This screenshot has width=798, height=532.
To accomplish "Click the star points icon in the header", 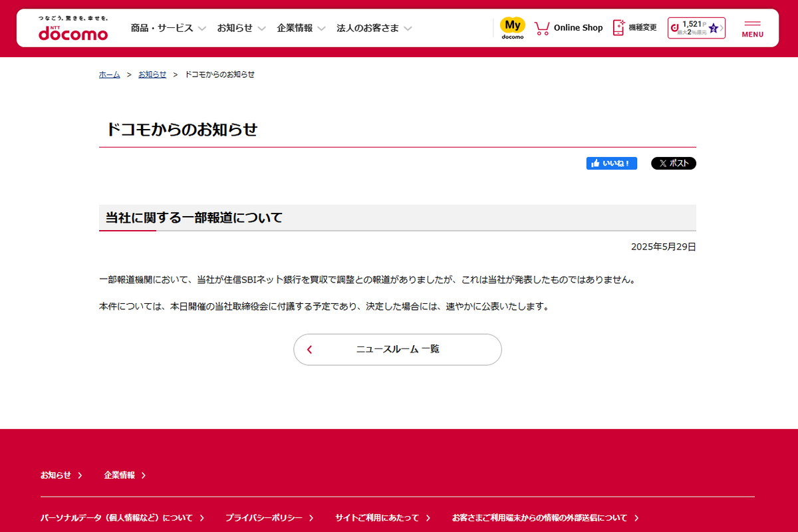I will (x=715, y=27).
